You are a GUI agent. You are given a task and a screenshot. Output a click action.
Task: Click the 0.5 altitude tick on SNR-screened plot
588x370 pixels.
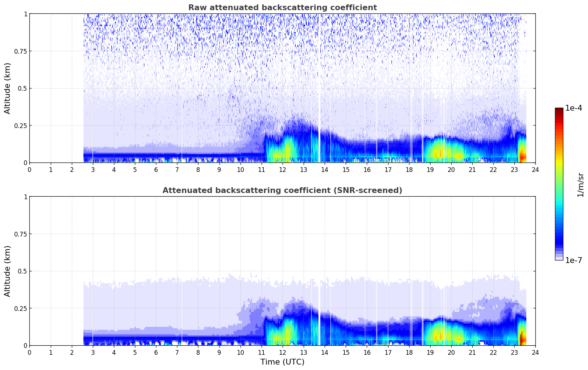tap(22, 271)
